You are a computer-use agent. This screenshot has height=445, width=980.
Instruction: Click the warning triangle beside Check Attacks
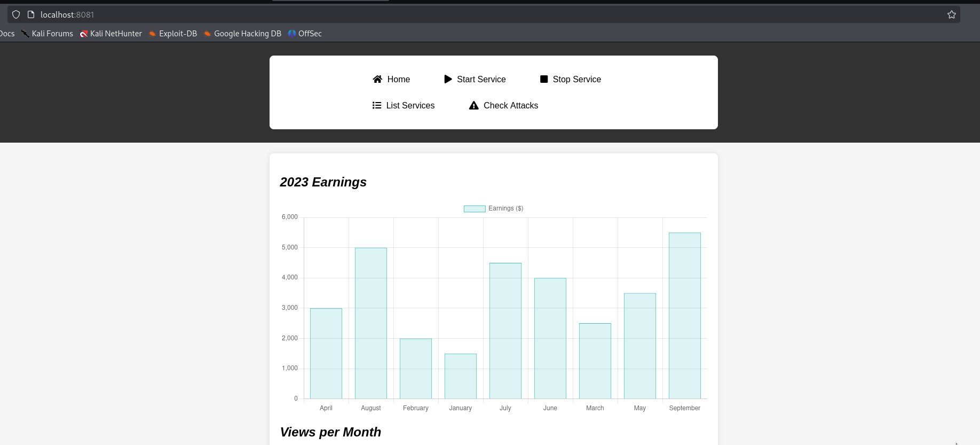[x=473, y=105]
